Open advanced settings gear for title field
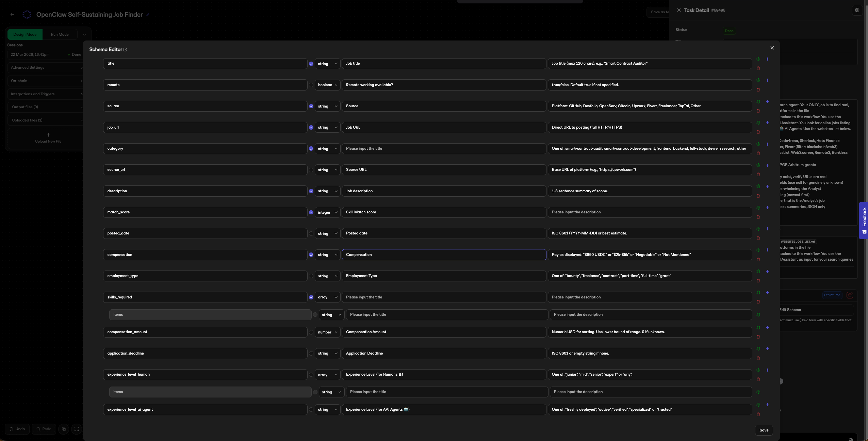 point(758,59)
